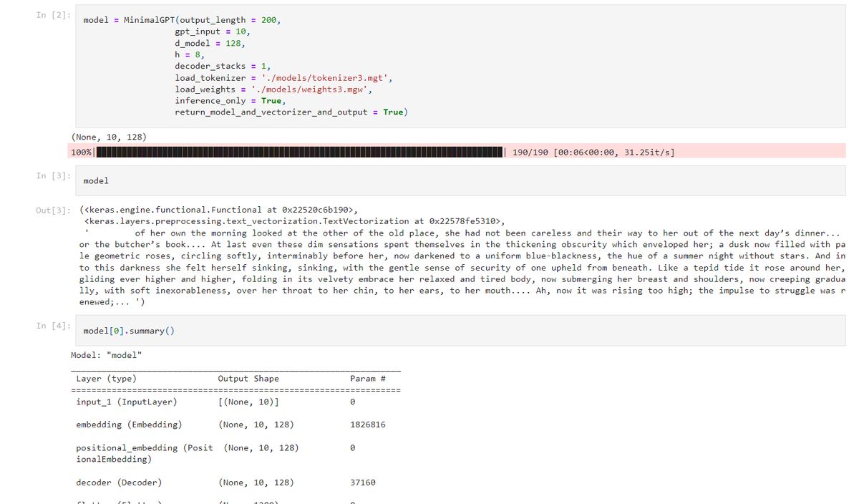Click the inference_only True value
859x504 pixels.
pyautogui.click(x=271, y=100)
